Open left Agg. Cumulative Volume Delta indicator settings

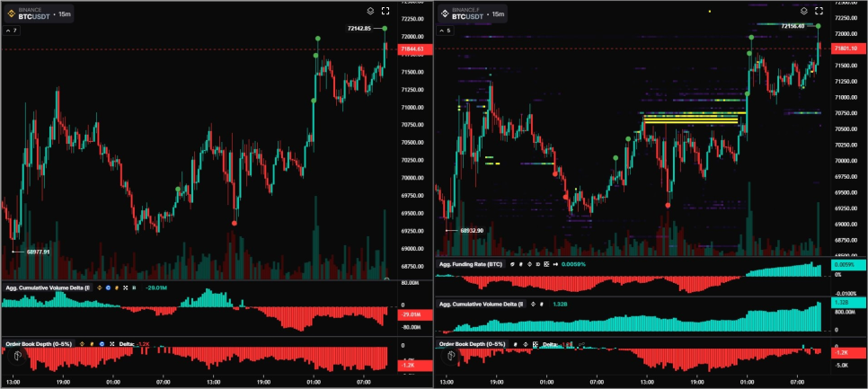[x=48, y=287]
